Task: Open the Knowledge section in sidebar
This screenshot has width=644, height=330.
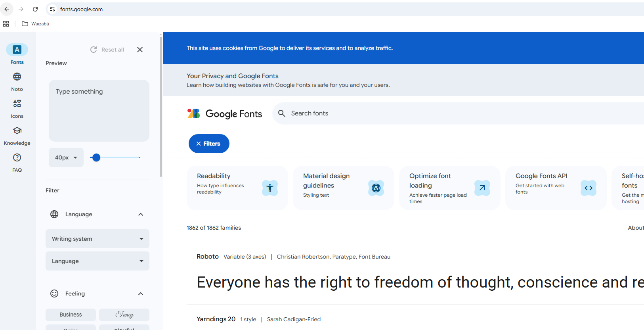Action: (17, 135)
